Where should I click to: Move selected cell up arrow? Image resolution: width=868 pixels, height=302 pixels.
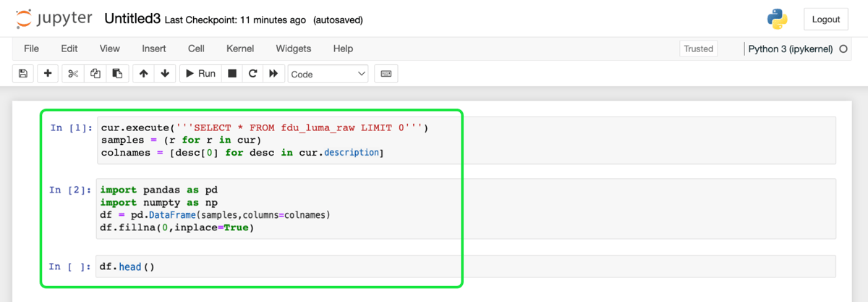(144, 73)
